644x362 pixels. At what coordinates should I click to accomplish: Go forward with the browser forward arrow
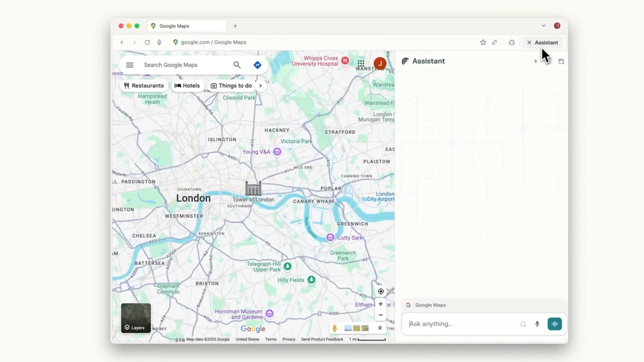[x=135, y=42]
